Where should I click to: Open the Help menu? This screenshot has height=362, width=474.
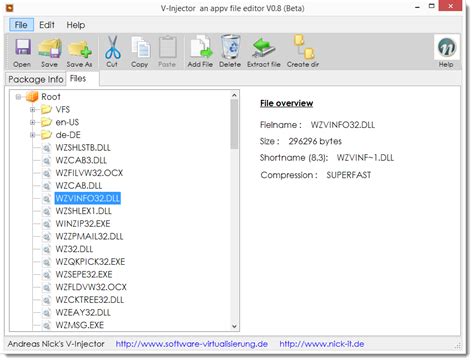76,25
